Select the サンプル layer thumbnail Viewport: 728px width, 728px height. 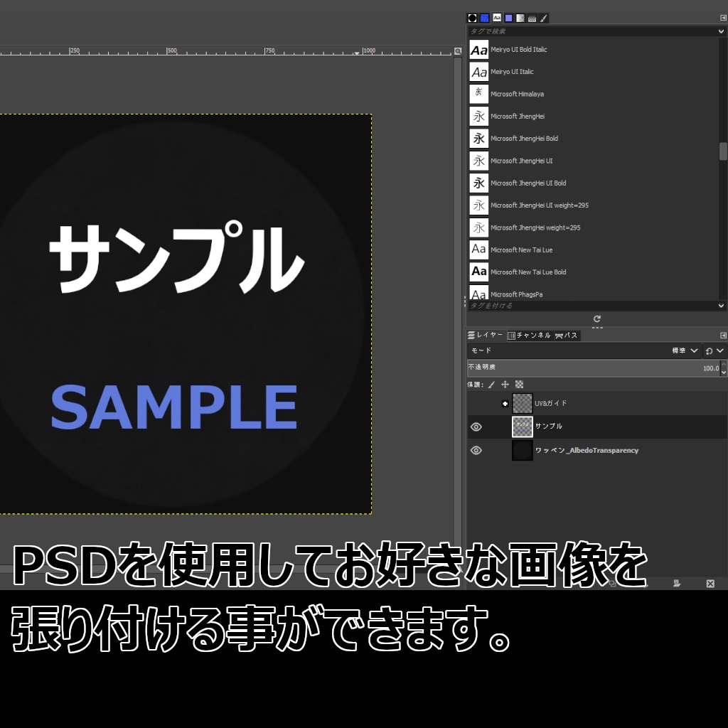pyautogui.click(x=522, y=427)
